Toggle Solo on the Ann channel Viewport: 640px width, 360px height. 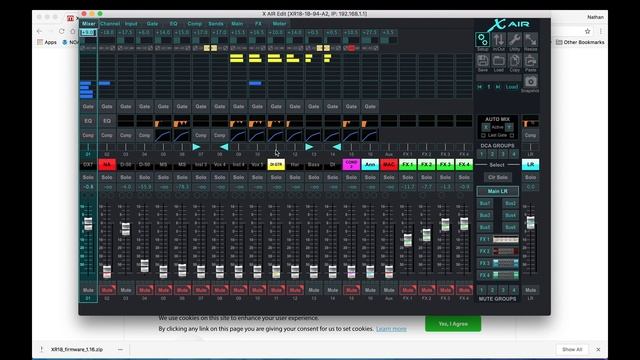coord(370,178)
